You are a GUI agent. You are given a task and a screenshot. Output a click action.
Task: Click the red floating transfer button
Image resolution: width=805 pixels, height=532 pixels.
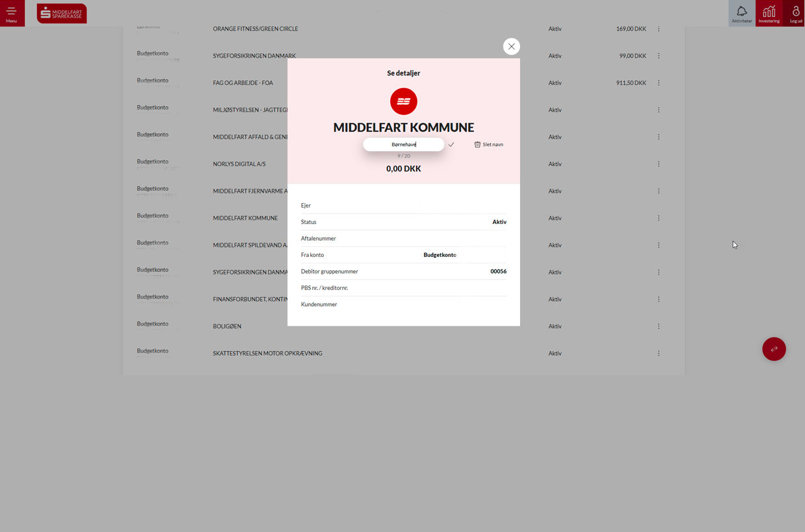pos(774,349)
